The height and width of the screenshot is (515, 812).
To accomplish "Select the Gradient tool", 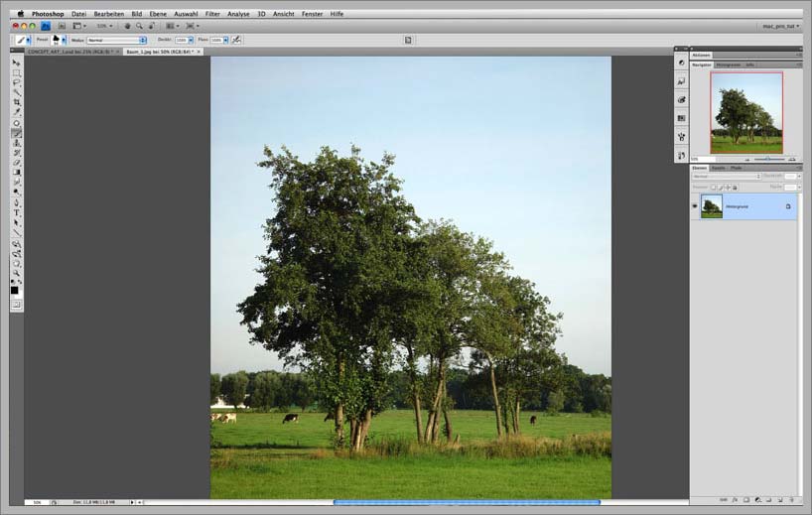I will (x=17, y=173).
